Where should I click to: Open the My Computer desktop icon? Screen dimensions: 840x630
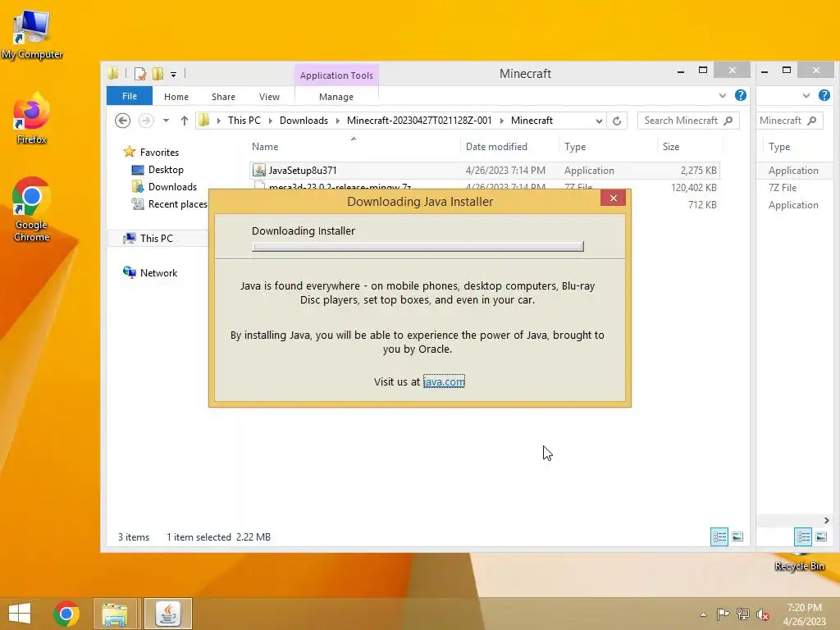[32, 34]
